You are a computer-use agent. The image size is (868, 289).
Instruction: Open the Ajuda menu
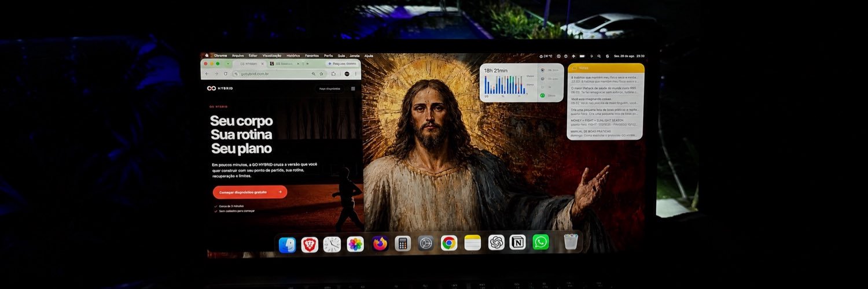[x=369, y=55]
